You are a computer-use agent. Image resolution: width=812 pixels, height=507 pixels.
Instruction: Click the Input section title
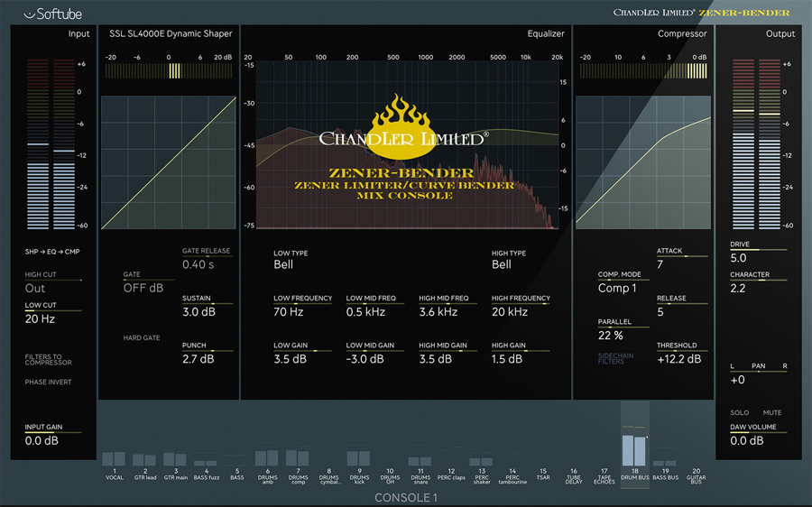pos(78,33)
